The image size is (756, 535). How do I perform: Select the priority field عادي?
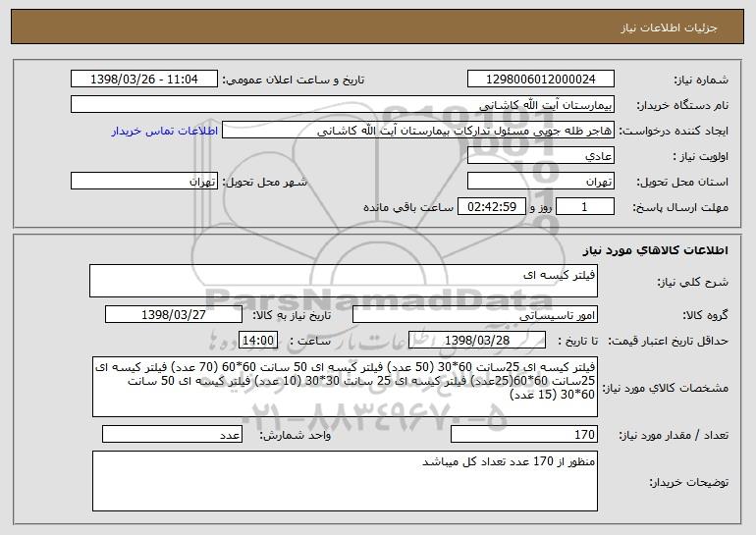tap(540, 155)
